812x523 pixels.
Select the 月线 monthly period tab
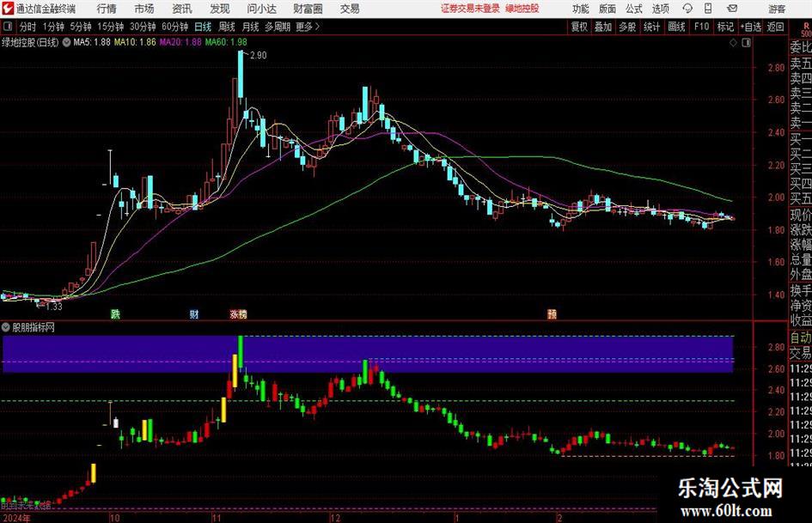251,27
